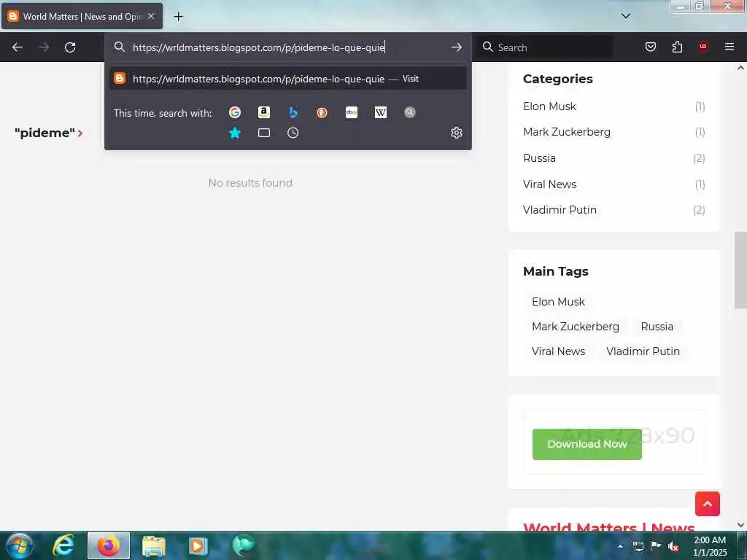Click the green Download Now button
This screenshot has height=560, width=747.
(587, 444)
